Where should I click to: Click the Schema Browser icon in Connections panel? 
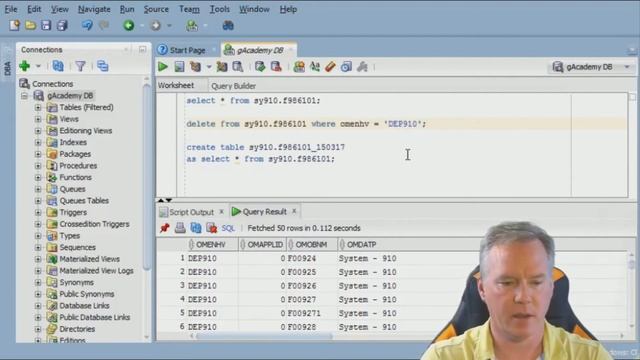102,66
